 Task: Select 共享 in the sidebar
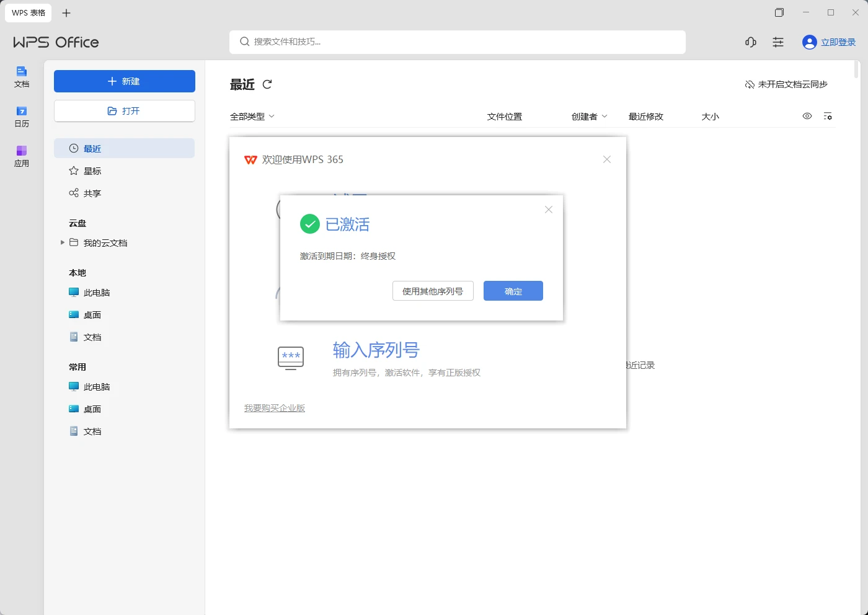point(124,193)
